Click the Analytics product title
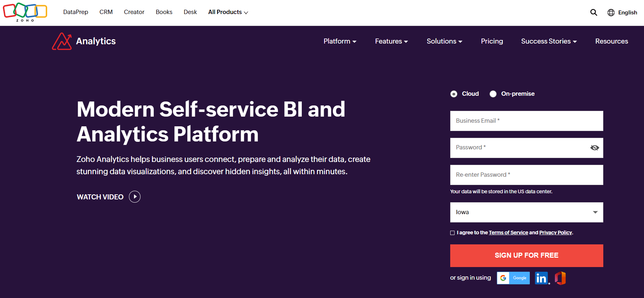 [96, 41]
